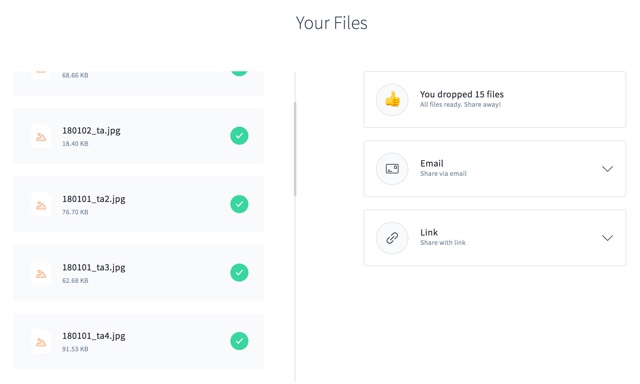The image size is (640, 384).
Task: Click the chain Link icon
Action: point(392,238)
